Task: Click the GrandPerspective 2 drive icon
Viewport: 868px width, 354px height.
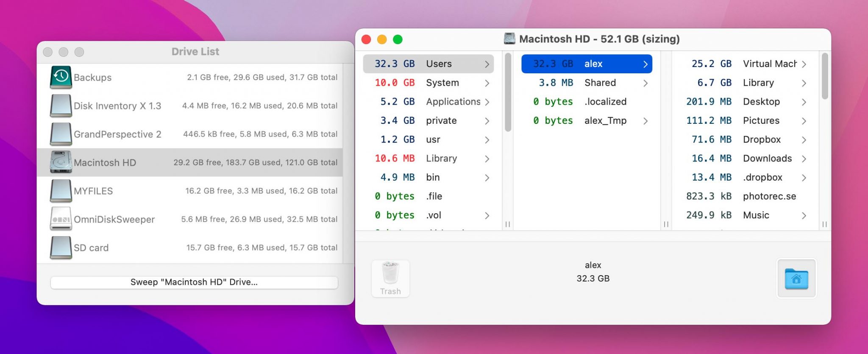Action: coord(61,134)
